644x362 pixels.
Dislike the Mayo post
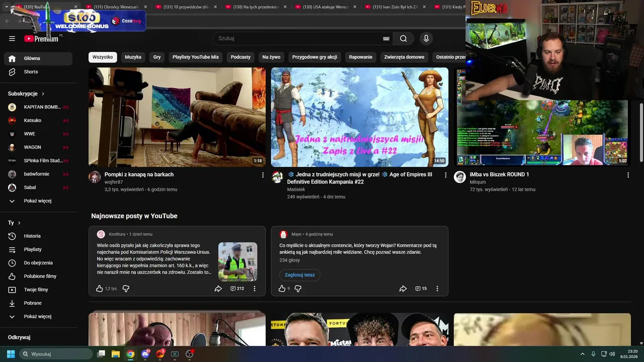pyautogui.click(x=298, y=289)
